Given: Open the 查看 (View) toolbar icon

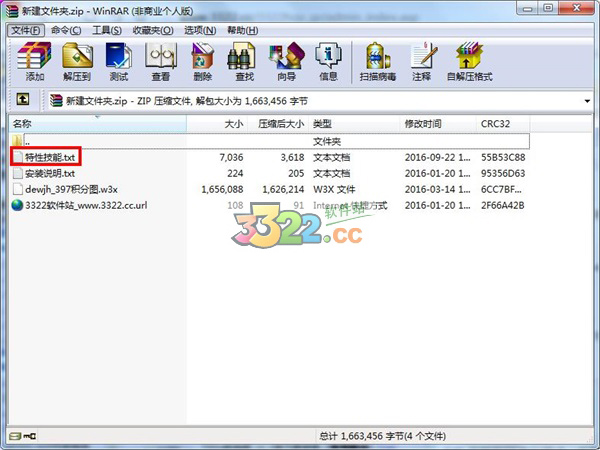Looking at the screenshot, I should tap(161, 56).
